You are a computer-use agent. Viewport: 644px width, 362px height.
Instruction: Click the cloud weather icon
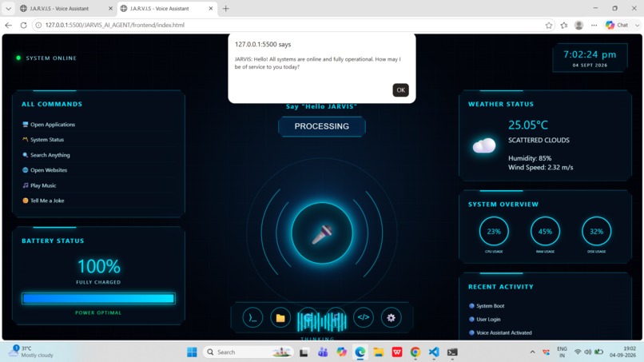pyautogui.click(x=484, y=145)
